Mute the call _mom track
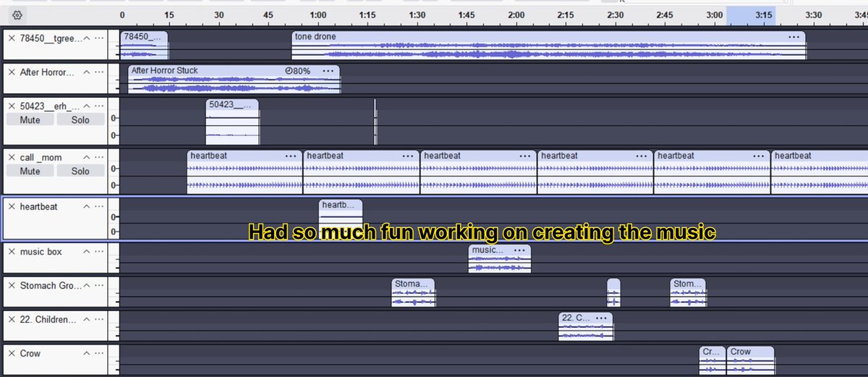Screen dimensions: 868x377 [x=30, y=171]
